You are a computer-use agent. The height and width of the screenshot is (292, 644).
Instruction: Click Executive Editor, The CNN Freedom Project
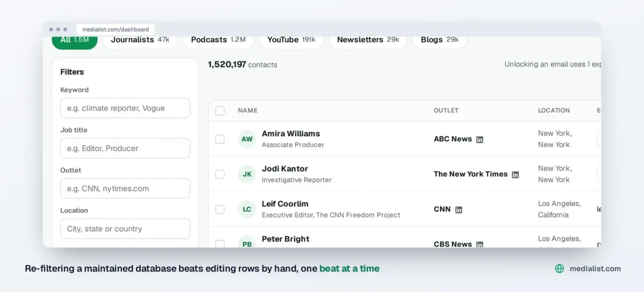tap(331, 215)
